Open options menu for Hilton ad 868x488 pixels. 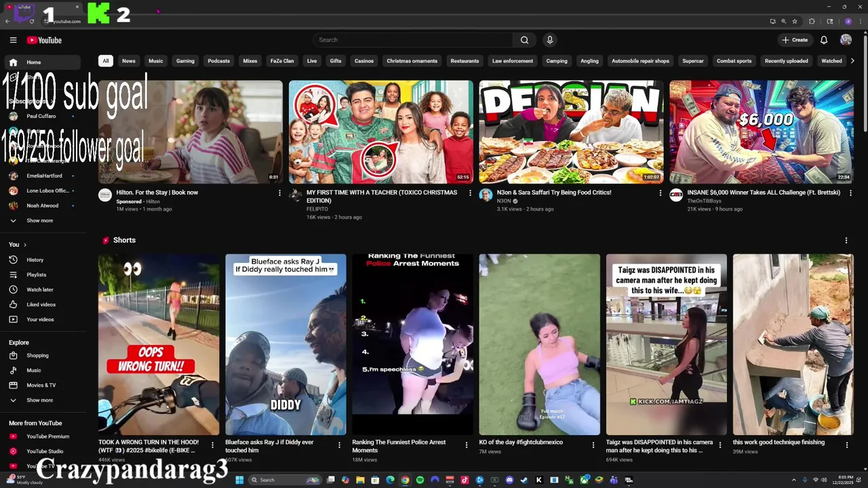coord(279,193)
